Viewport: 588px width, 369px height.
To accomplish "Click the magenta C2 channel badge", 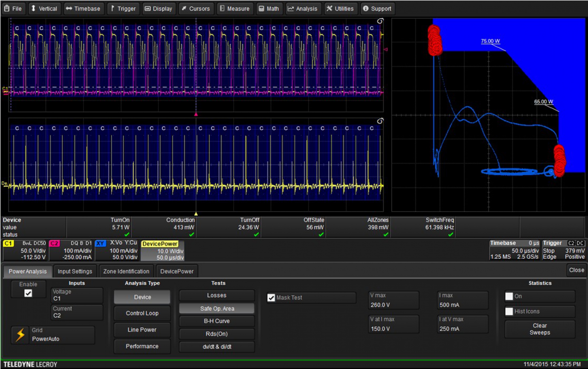I will click(x=54, y=243).
